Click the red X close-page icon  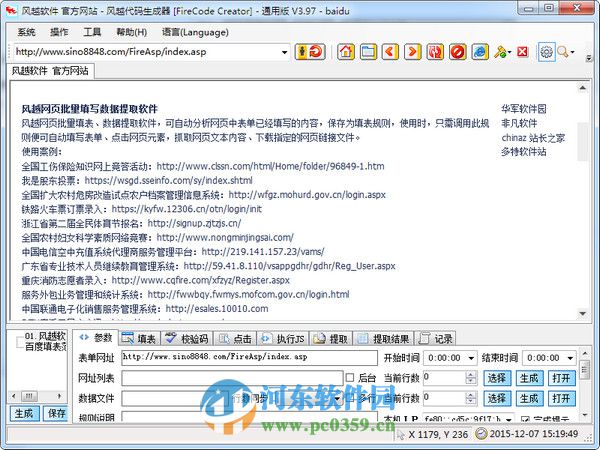click(x=522, y=52)
